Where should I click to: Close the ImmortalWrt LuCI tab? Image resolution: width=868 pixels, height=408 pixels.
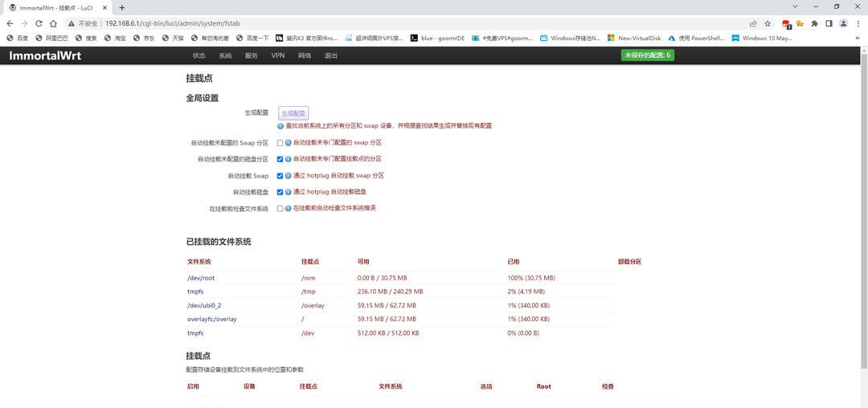[x=106, y=8]
